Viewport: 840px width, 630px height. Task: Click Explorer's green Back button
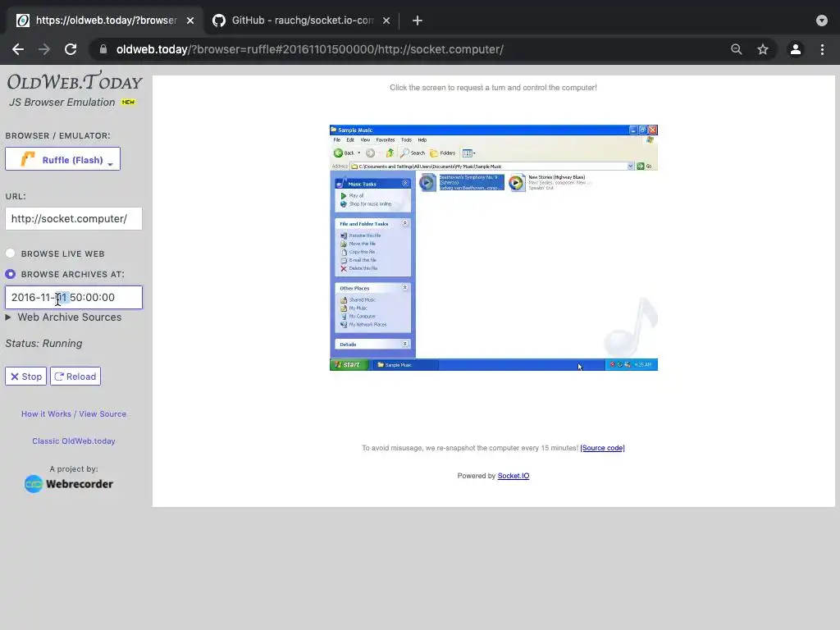[344, 153]
